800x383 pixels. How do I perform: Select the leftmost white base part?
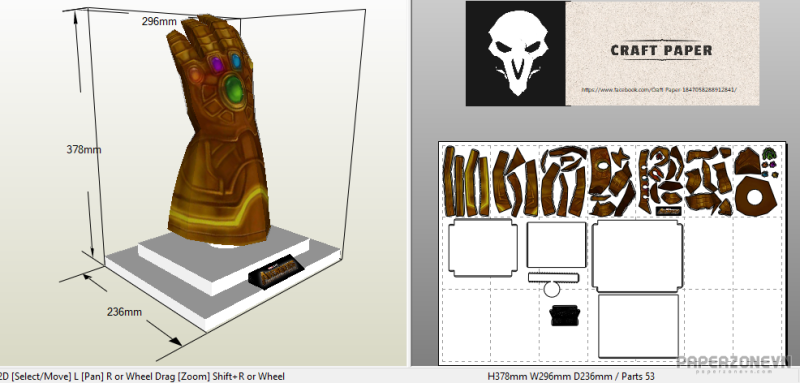pyautogui.click(x=482, y=247)
